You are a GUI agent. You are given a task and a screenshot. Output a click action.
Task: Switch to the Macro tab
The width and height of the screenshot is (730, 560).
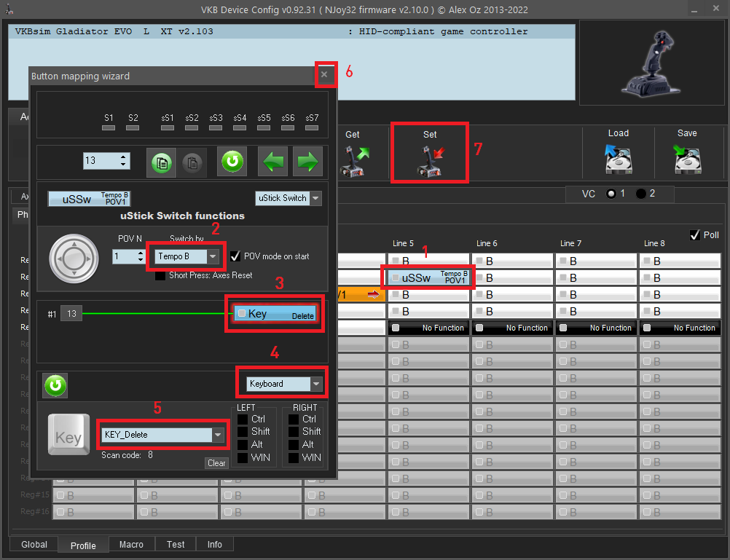(x=131, y=545)
